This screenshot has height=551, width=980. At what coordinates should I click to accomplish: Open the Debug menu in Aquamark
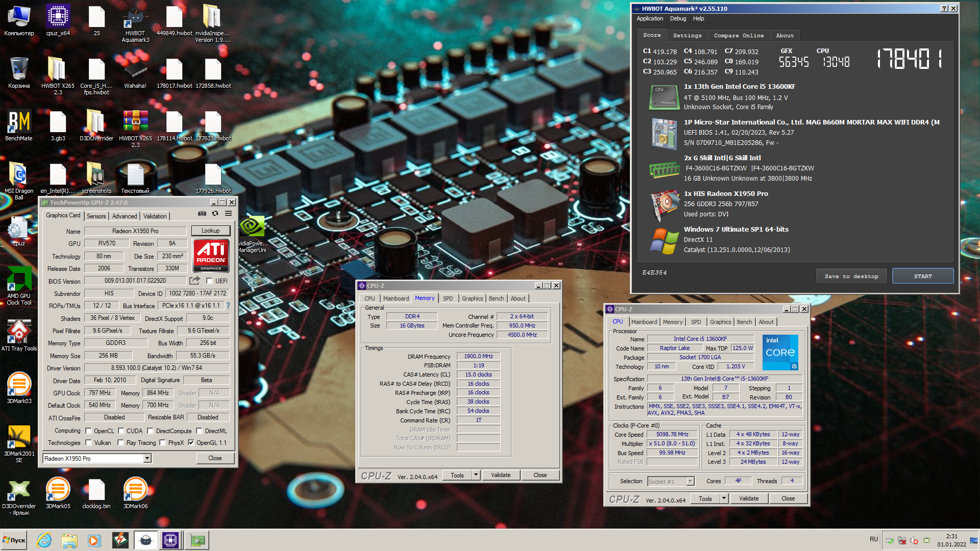coord(678,18)
